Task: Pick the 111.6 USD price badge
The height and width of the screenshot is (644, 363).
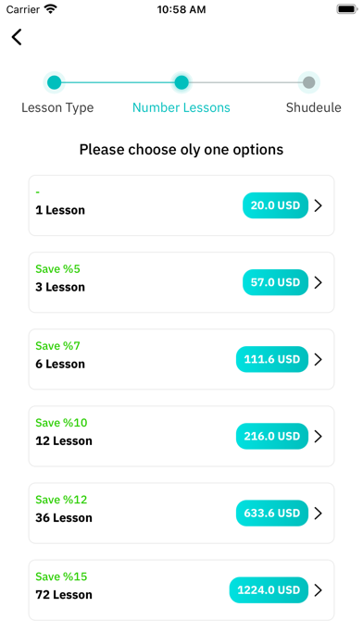Action: point(272,359)
